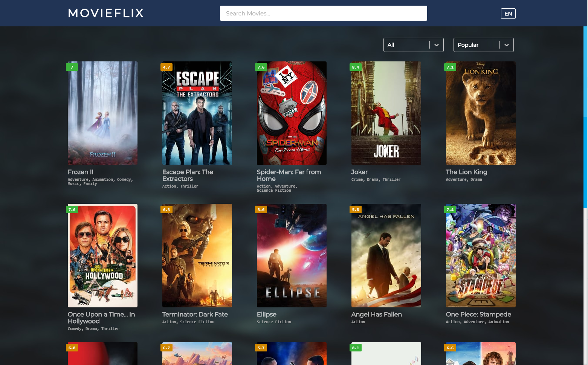Click the 7 rating badge on Frozen II
Image resolution: width=588 pixels, height=365 pixels.
pos(72,67)
